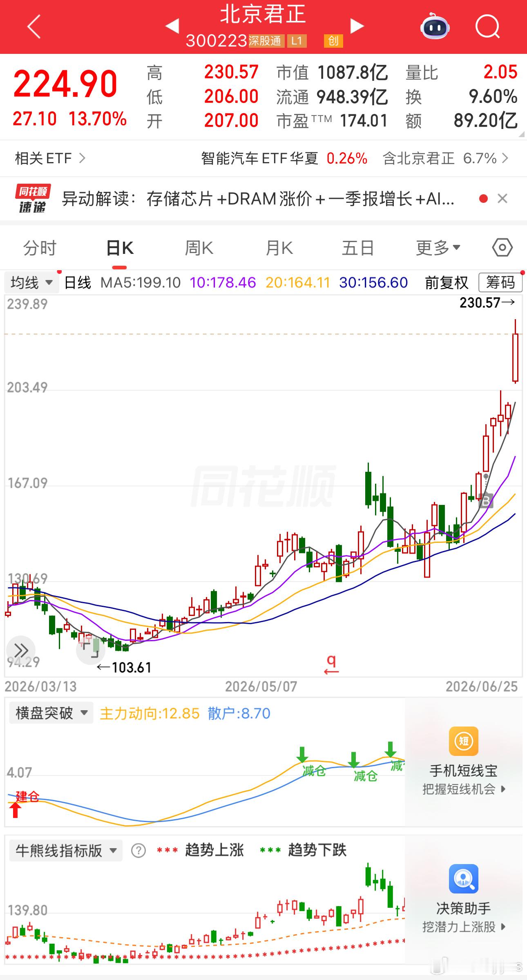
Task: Open 决策助手 blue icon
Action: pos(464,878)
